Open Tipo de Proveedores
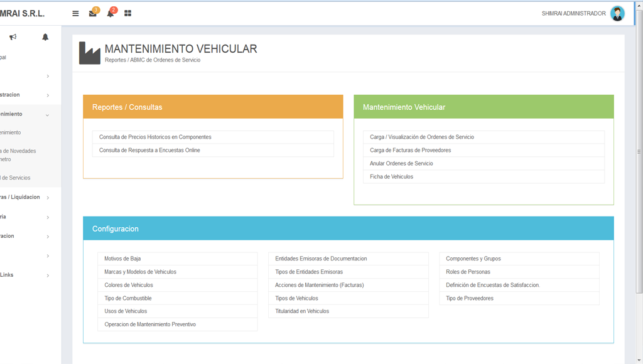Image resolution: width=643 pixels, height=364 pixels. [519, 298]
